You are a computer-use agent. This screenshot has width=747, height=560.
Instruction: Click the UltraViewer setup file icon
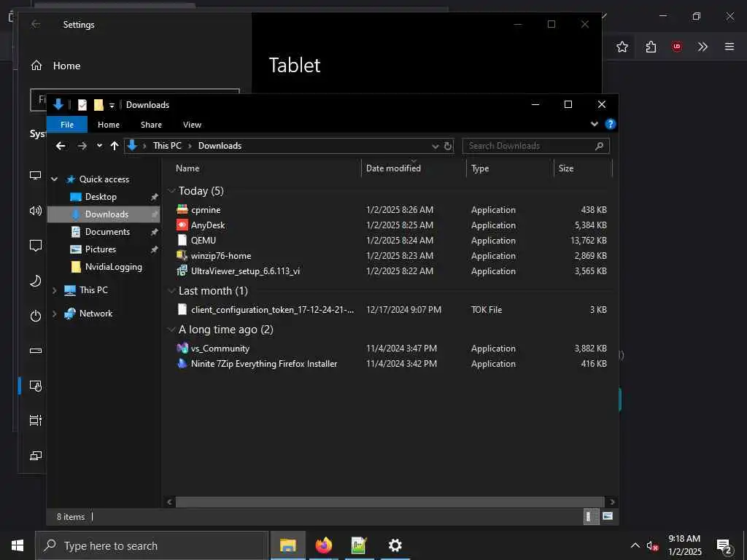[182, 271]
